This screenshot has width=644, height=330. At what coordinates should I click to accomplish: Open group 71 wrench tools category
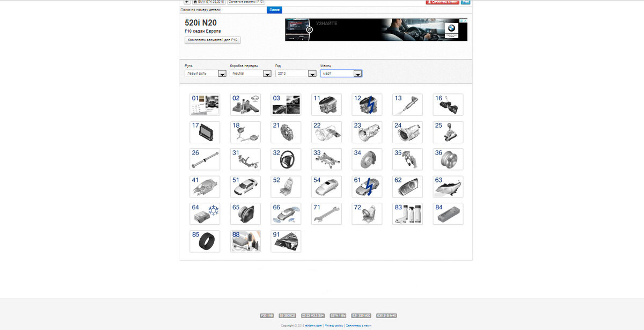[326, 214]
